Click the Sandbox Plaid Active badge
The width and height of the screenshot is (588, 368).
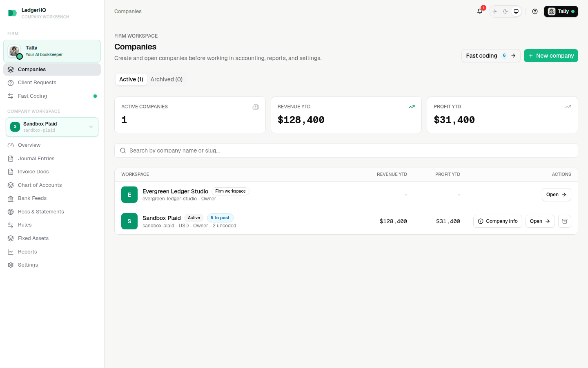click(x=194, y=218)
